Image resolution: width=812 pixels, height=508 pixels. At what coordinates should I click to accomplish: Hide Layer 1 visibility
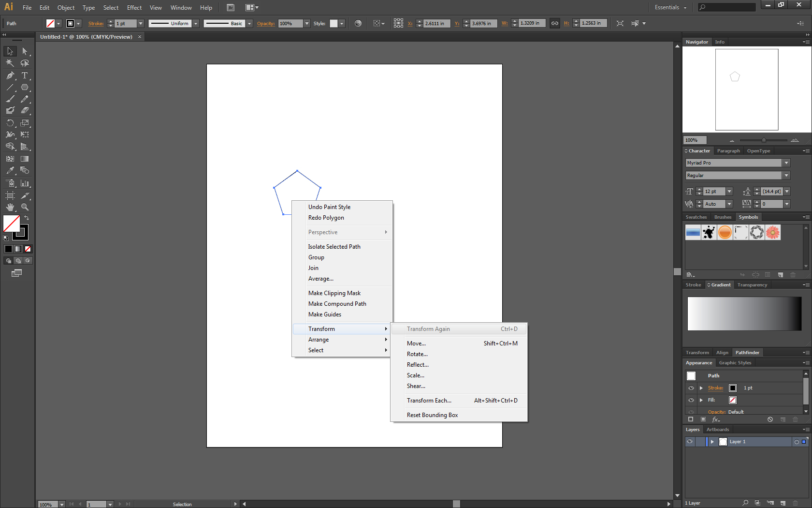(x=690, y=441)
